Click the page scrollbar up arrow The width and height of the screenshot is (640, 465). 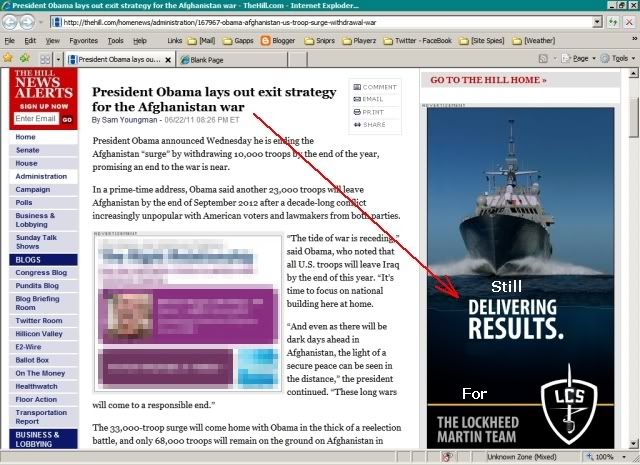click(x=633, y=73)
